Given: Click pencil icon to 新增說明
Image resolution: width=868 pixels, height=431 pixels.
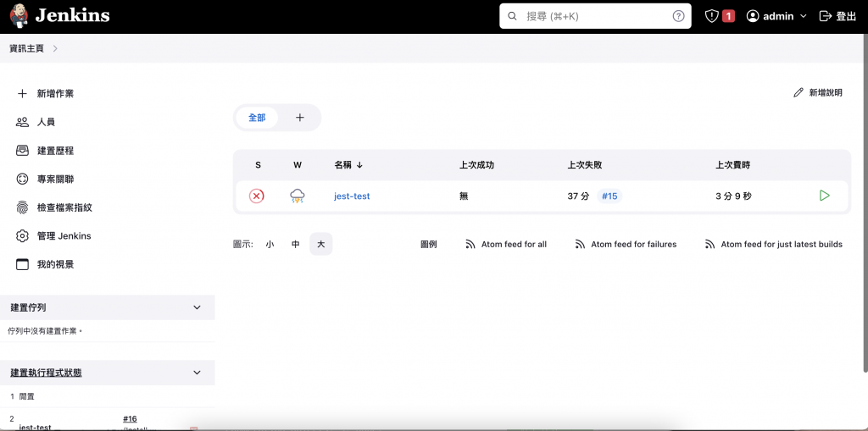Looking at the screenshot, I should click(x=798, y=93).
